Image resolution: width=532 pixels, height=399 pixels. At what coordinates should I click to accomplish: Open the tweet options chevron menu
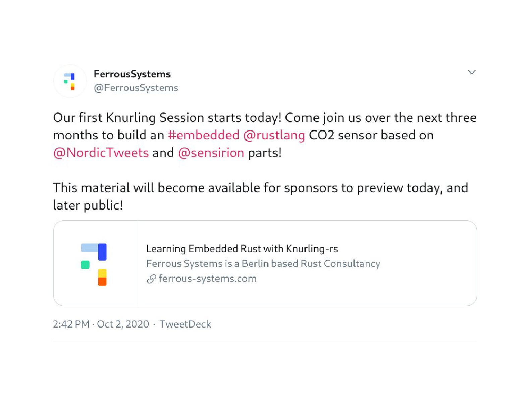coord(472,72)
